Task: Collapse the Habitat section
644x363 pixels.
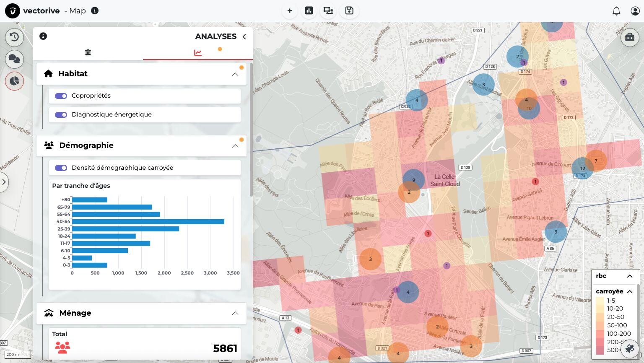Action: pyautogui.click(x=235, y=74)
